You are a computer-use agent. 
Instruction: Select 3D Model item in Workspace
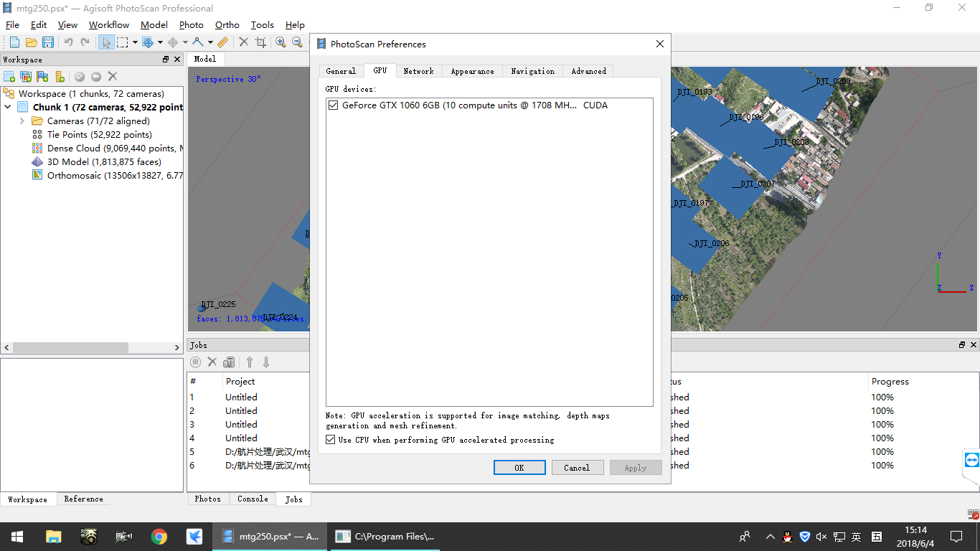tap(97, 162)
